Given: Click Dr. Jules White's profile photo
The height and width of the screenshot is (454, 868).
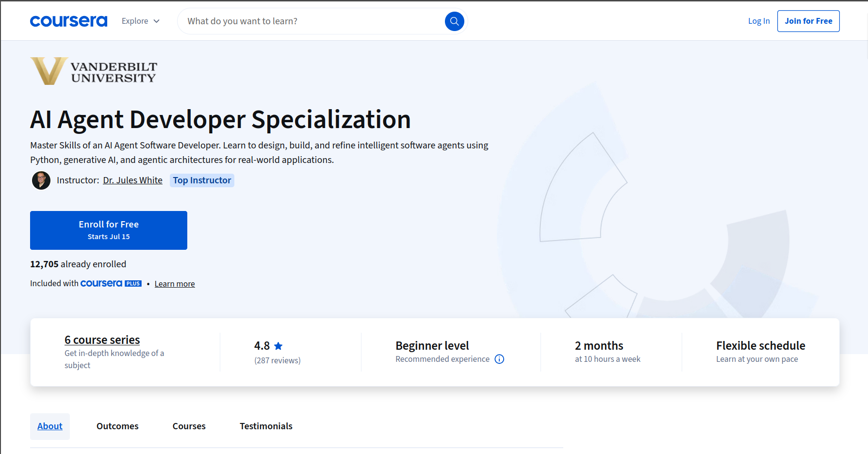Looking at the screenshot, I should [41, 180].
